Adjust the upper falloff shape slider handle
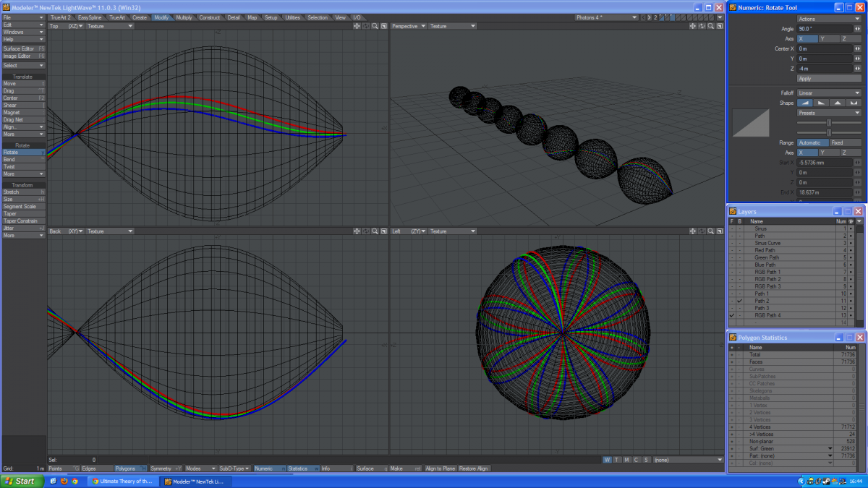Viewport: 868px width, 488px height. [x=828, y=123]
